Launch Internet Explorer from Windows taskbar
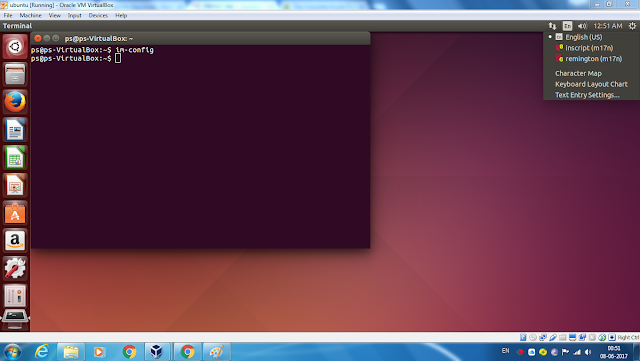Image resolution: width=640 pixels, height=361 pixels. point(42,352)
